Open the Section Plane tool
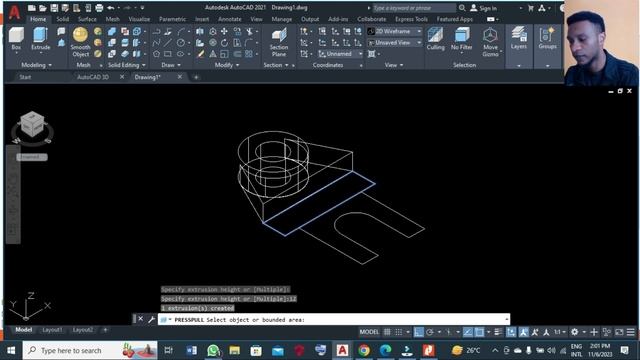The height and width of the screenshot is (360, 640). [x=279, y=42]
